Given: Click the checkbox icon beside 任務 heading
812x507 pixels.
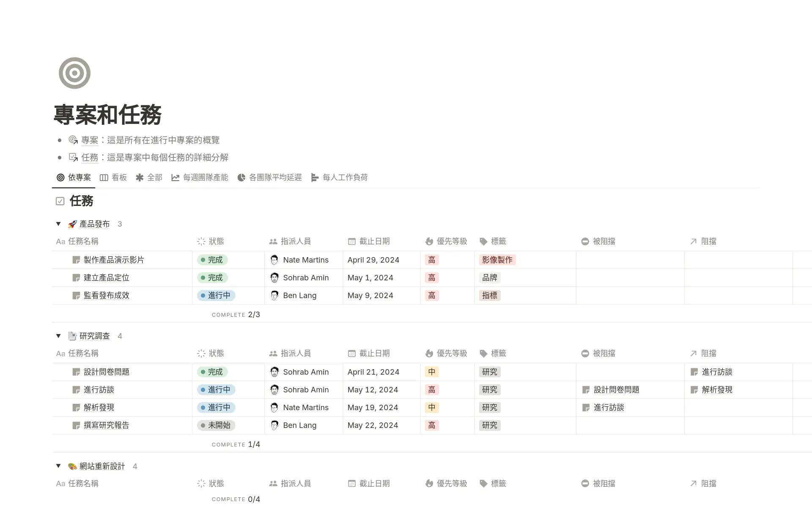Looking at the screenshot, I should pyautogui.click(x=60, y=201).
